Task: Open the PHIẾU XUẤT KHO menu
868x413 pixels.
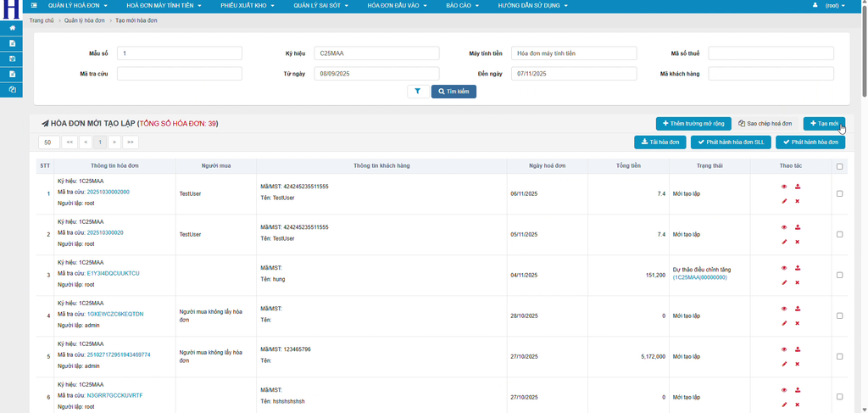Action: (x=247, y=5)
